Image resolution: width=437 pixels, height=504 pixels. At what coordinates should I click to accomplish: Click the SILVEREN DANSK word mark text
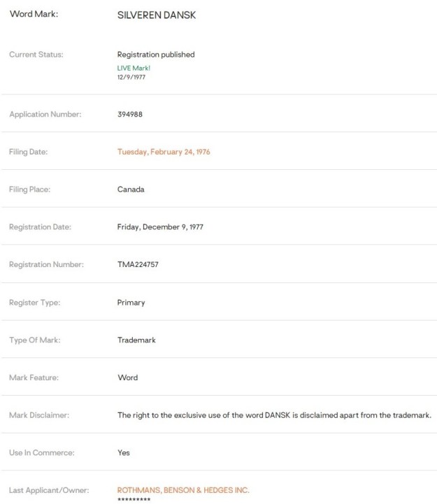point(157,15)
